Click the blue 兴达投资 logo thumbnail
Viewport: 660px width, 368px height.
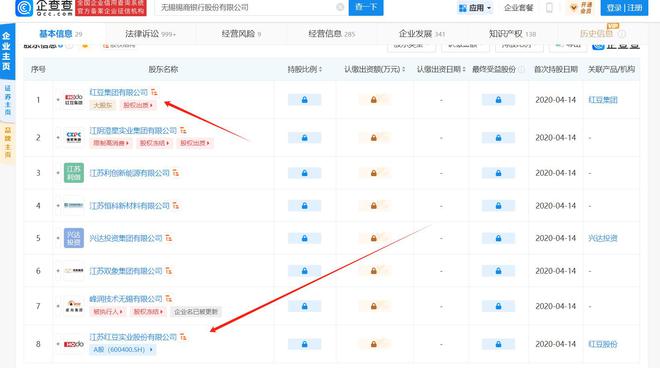pos(74,238)
